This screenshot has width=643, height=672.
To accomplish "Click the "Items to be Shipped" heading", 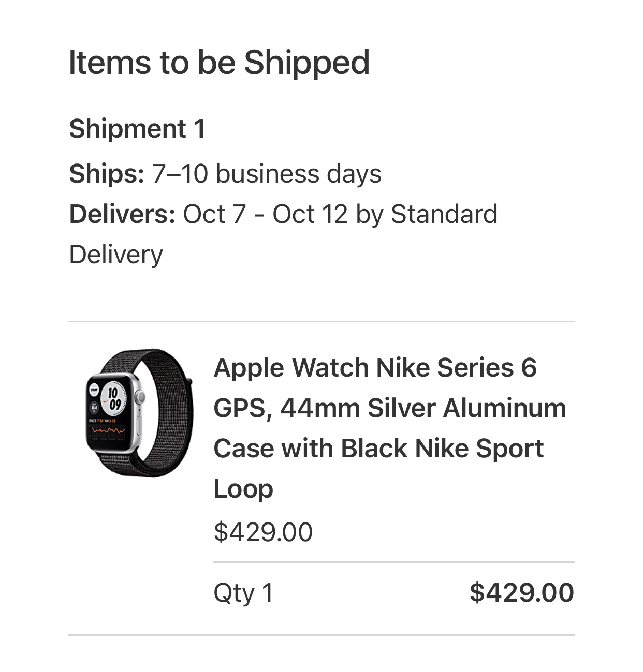I will [219, 63].
